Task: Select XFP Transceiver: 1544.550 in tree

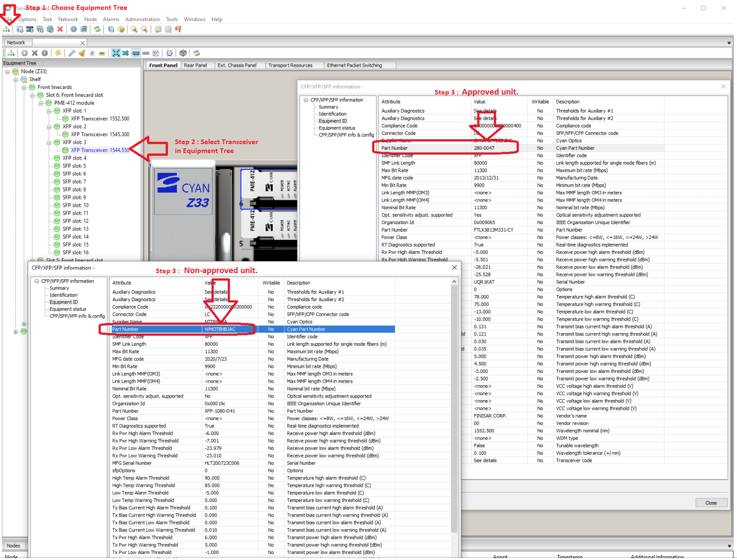Action: click(x=100, y=150)
